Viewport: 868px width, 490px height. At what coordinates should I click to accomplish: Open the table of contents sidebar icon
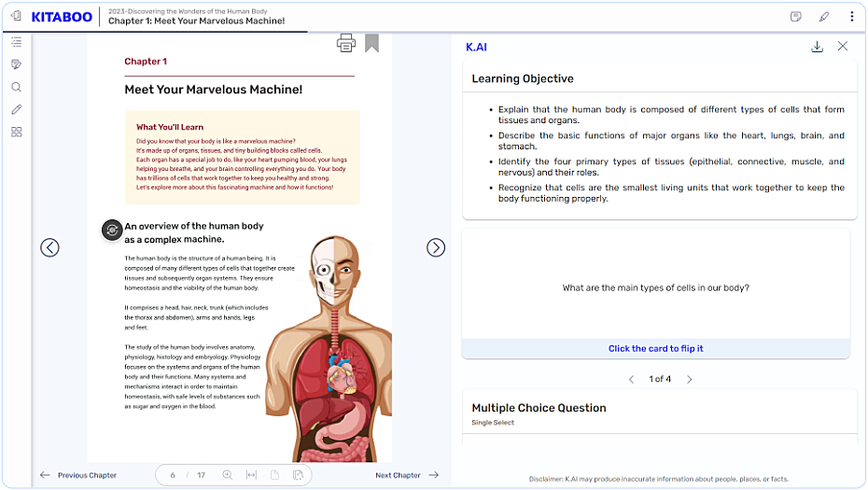coord(16,42)
